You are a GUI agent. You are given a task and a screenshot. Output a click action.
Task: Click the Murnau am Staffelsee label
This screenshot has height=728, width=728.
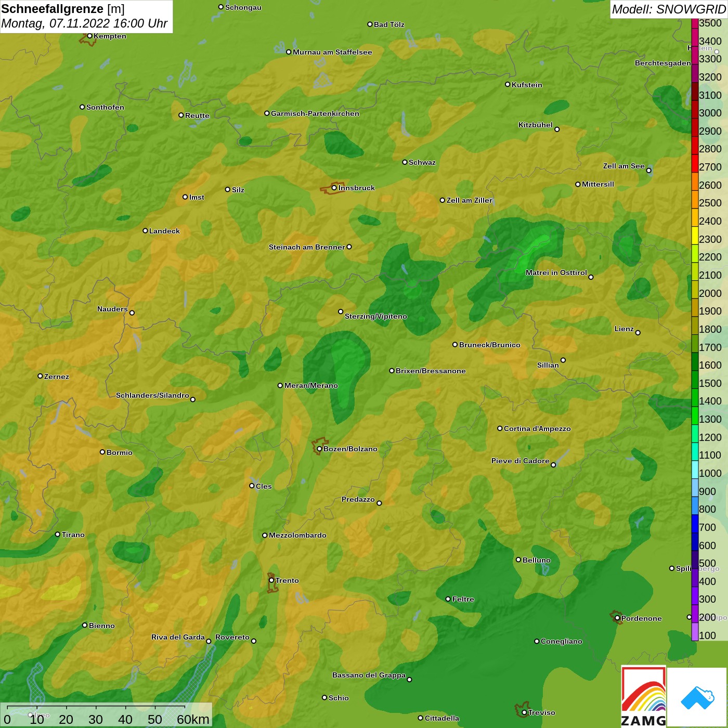click(332, 52)
